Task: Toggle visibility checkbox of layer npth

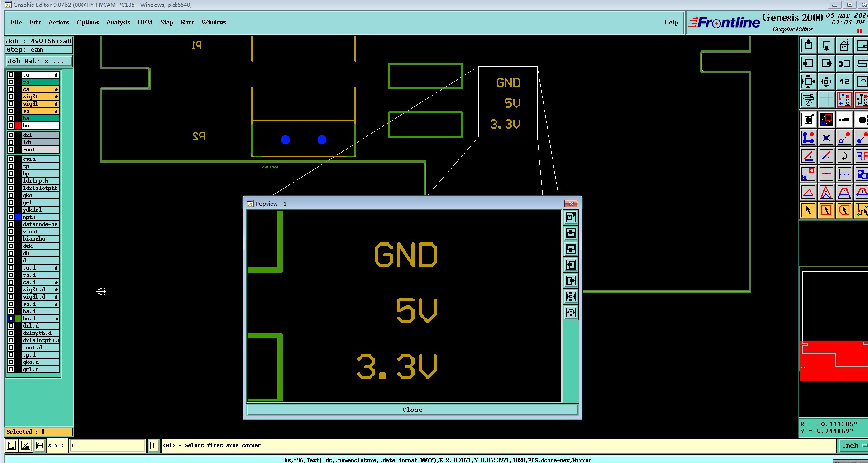Action: (x=11, y=217)
